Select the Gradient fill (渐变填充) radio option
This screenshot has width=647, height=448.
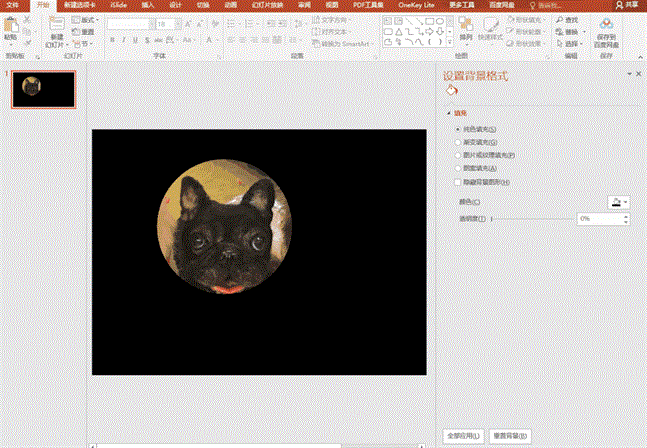(x=458, y=143)
